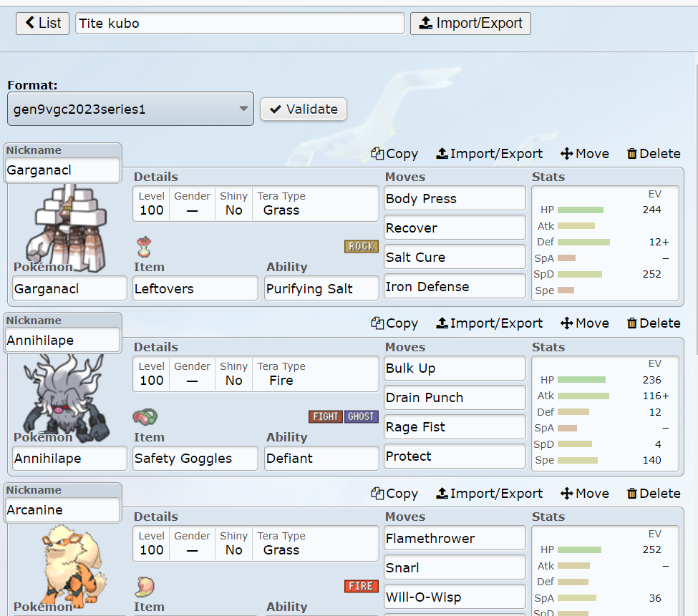Viewport: 698px width, 616px height.
Task: Select the Rage Fist move field
Action: click(x=455, y=427)
